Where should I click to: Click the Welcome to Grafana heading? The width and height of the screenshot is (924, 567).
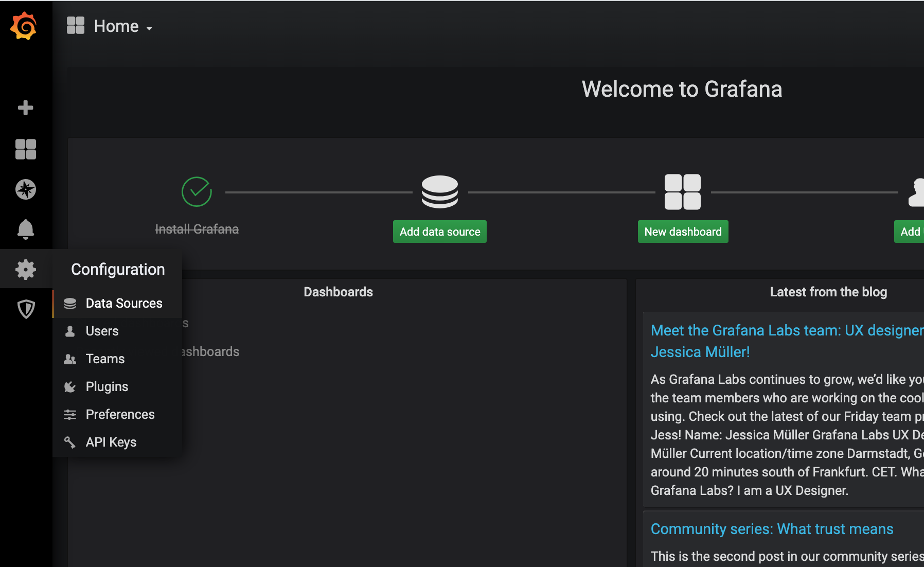pyautogui.click(x=682, y=89)
